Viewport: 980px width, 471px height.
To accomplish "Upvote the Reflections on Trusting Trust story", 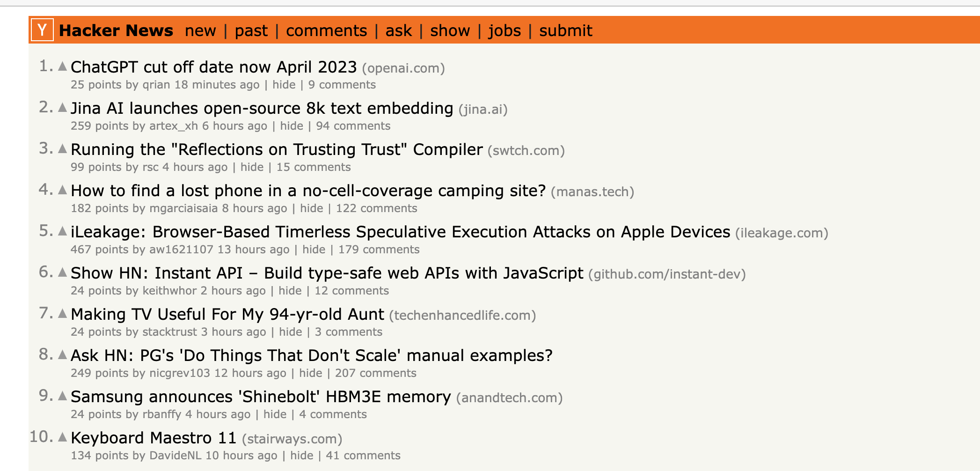I will click(x=62, y=148).
